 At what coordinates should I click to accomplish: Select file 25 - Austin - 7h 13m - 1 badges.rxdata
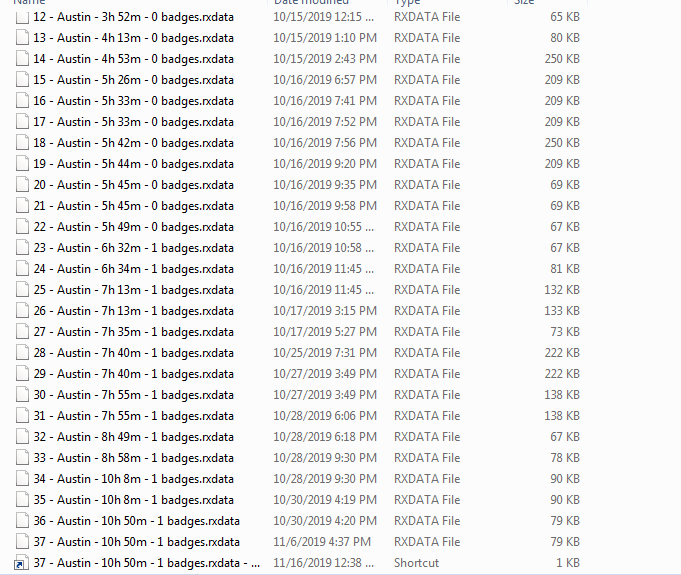[133, 290]
